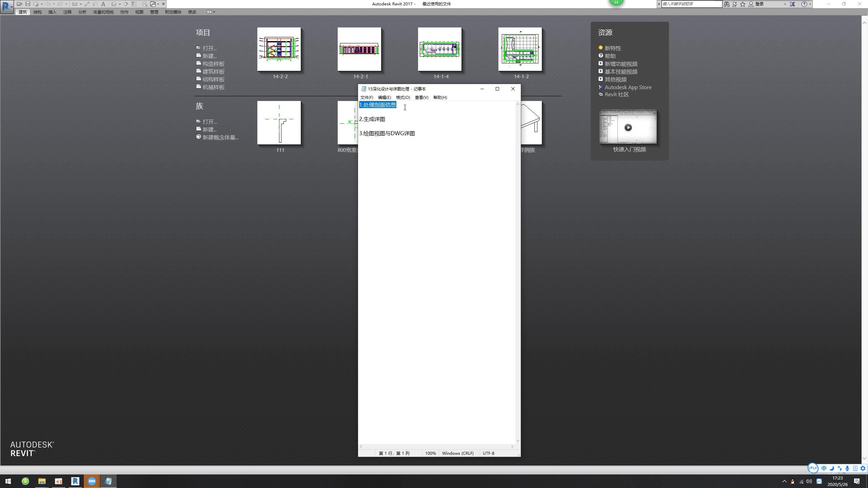
Task: Open the Help dropdown arrow in InfoCenter
Action: 810,4
